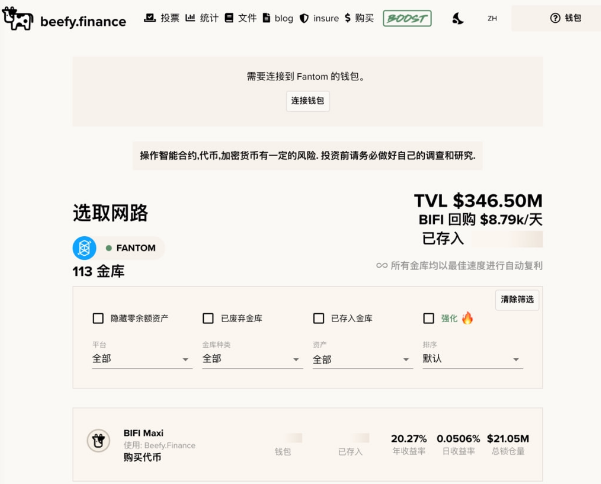
Task: Click the 20.27% 年收益率 value
Action: (x=409, y=438)
